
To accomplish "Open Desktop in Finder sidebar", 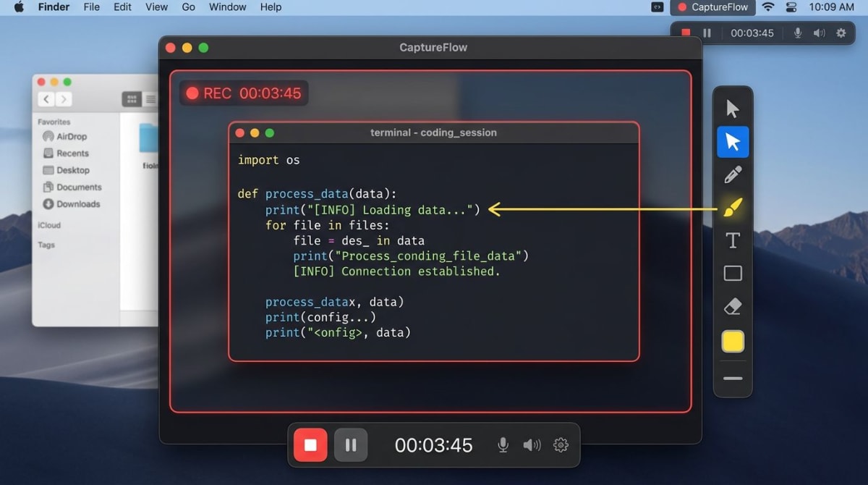I will 67,170.
